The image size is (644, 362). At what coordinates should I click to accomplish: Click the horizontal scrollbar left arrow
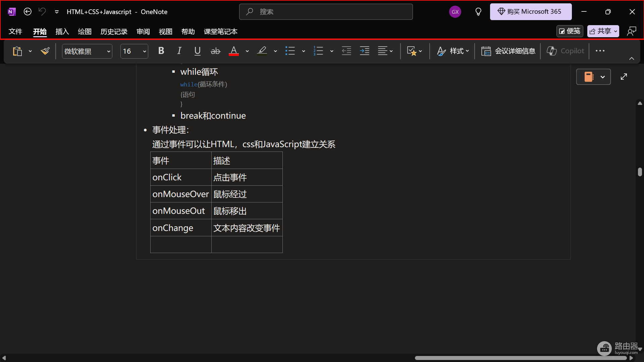pos(4,358)
